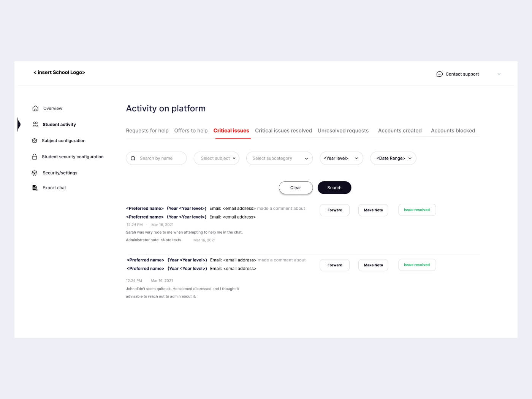Click the Search button
Viewport: 532px width, 399px height.
334,187
